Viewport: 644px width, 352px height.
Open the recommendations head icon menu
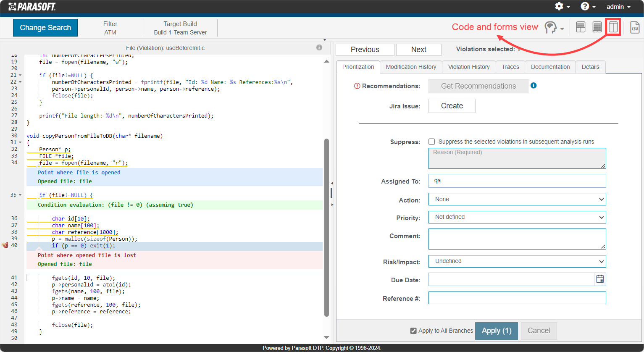[x=554, y=28]
